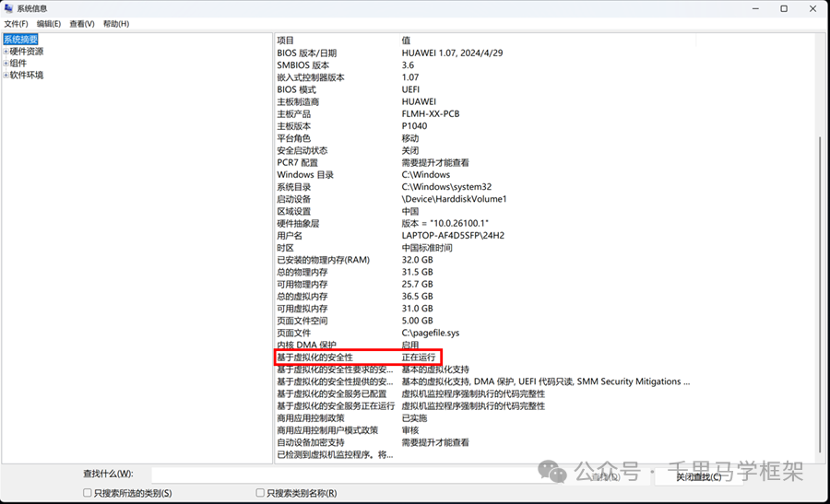Select the 主板产品 row
This screenshot has height=504, width=830.
point(485,113)
